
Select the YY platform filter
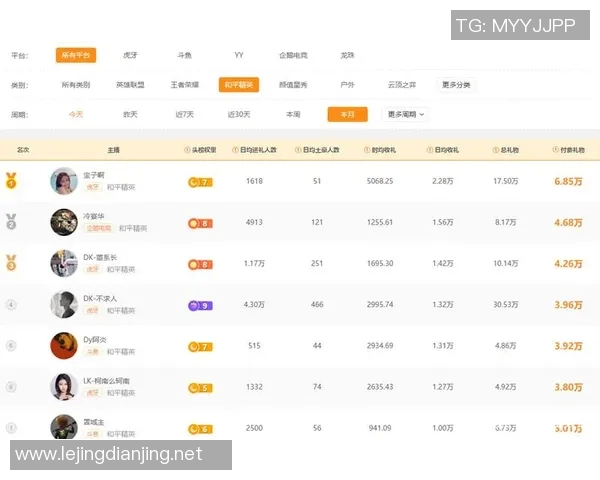(x=239, y=55)
